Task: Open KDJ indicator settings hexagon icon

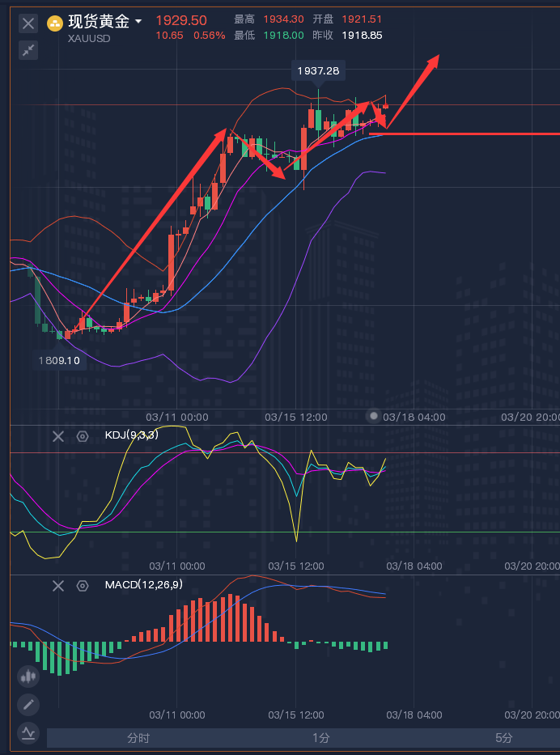Action: (x=82, y=436)
